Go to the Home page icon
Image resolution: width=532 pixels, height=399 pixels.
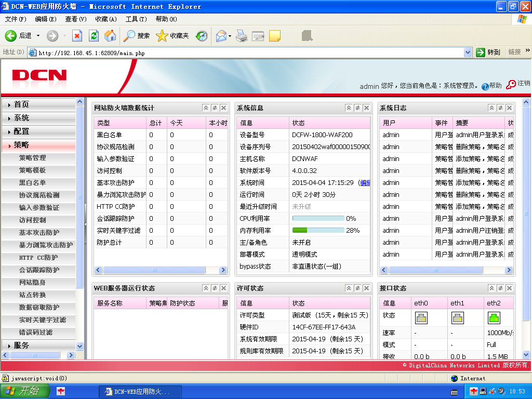110,36
